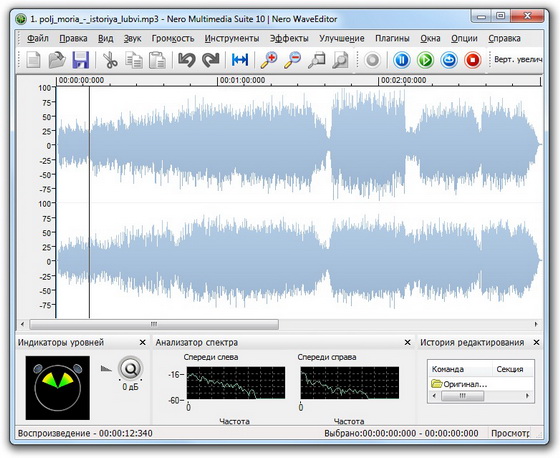Click the Просмотр status bar entry

pos(510,433)
